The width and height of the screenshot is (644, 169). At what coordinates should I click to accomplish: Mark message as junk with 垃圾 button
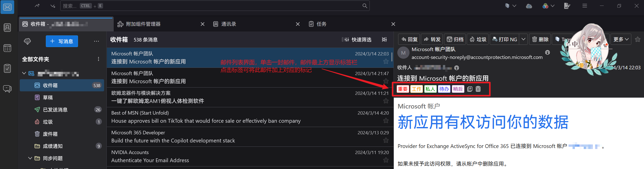(x=478, y=39)
